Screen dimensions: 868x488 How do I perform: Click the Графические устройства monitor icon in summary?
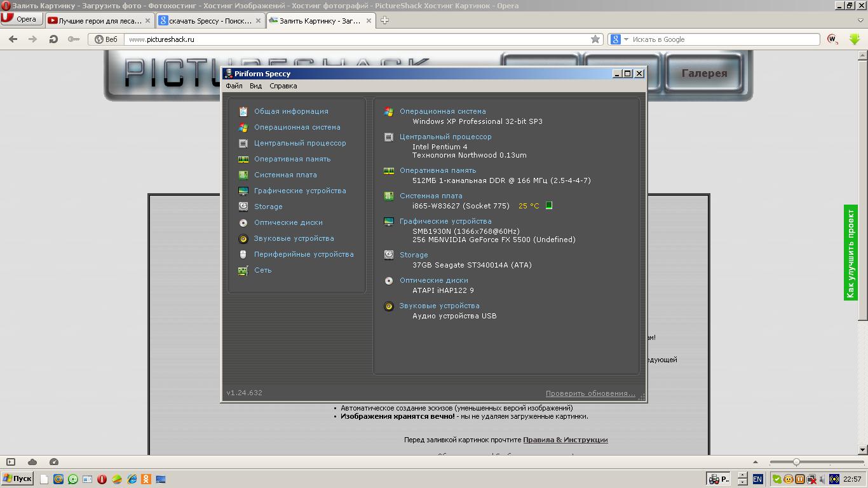click(389, 221)
